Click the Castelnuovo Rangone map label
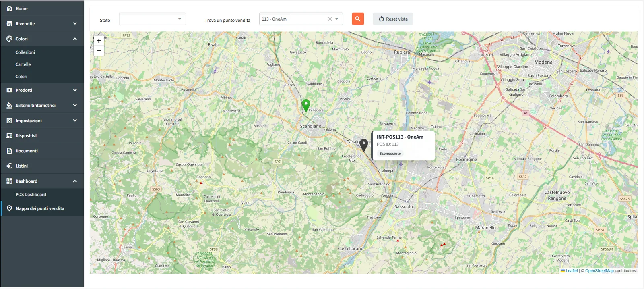Viewport: 644px width, 289px height. coord(557,195)
